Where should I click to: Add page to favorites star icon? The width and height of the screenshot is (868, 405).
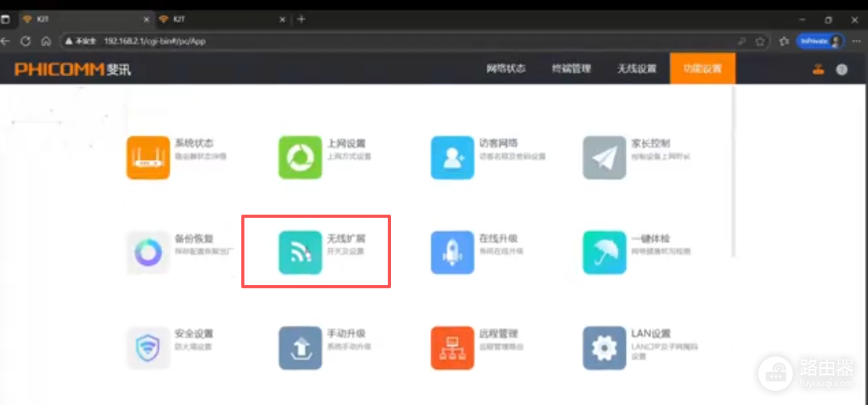pyautogui.click(x=760, y=41)
